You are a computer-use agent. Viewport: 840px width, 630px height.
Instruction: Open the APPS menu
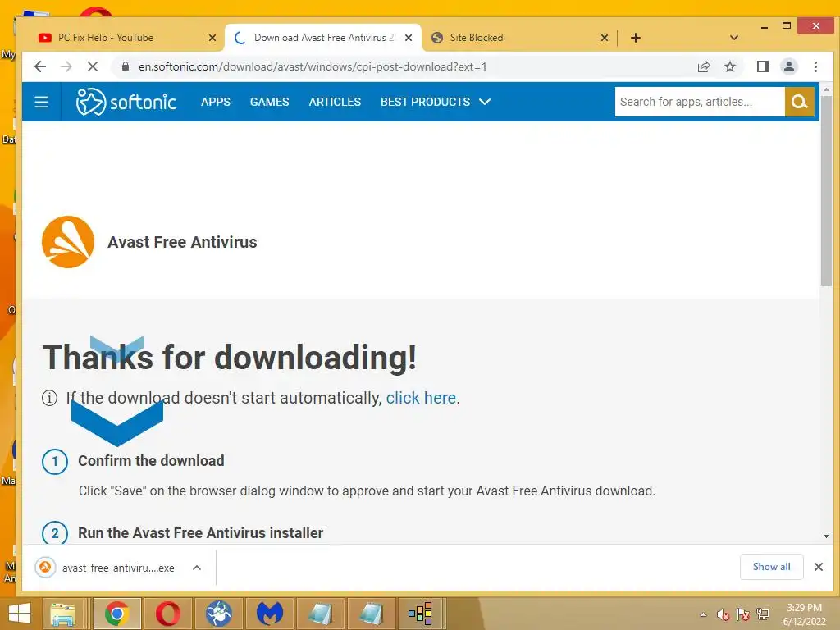pos(216,102)
